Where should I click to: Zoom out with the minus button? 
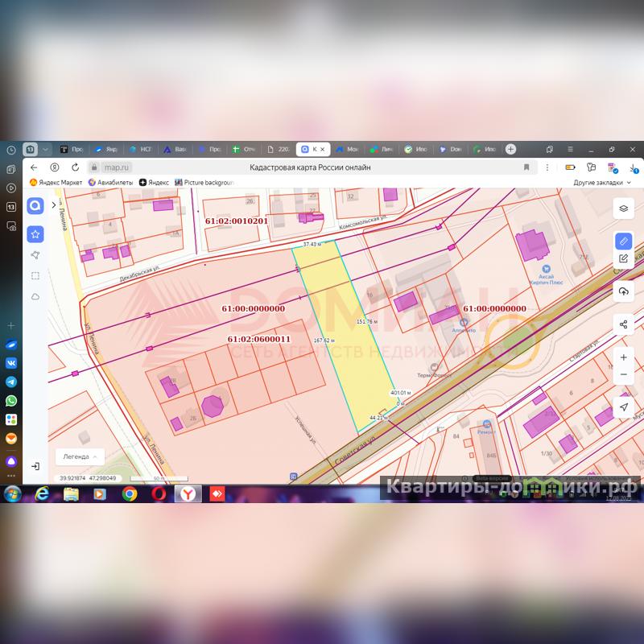[x=623, y=375]
